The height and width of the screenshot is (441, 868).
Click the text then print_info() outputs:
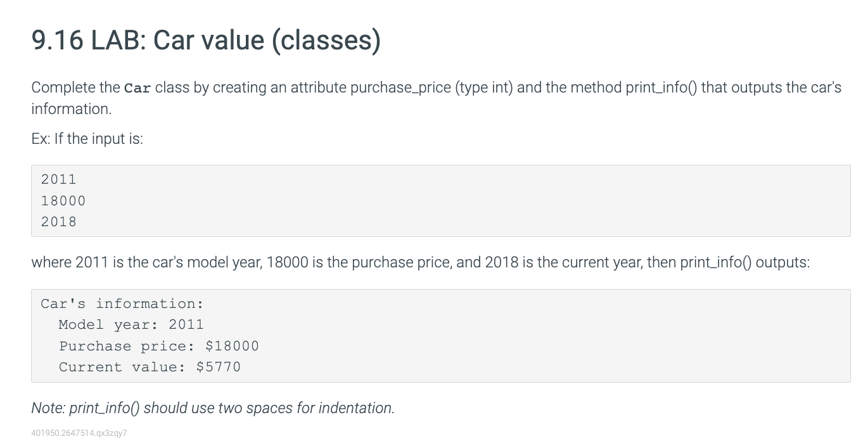pyautogui.click(x=728, y=262)
